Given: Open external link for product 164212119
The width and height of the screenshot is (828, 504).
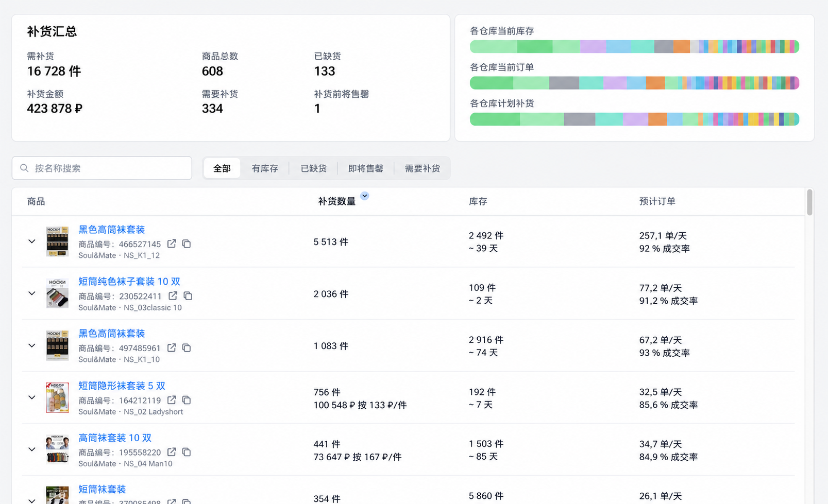Looking at the screenshot, I should click(x=172, y=400).
